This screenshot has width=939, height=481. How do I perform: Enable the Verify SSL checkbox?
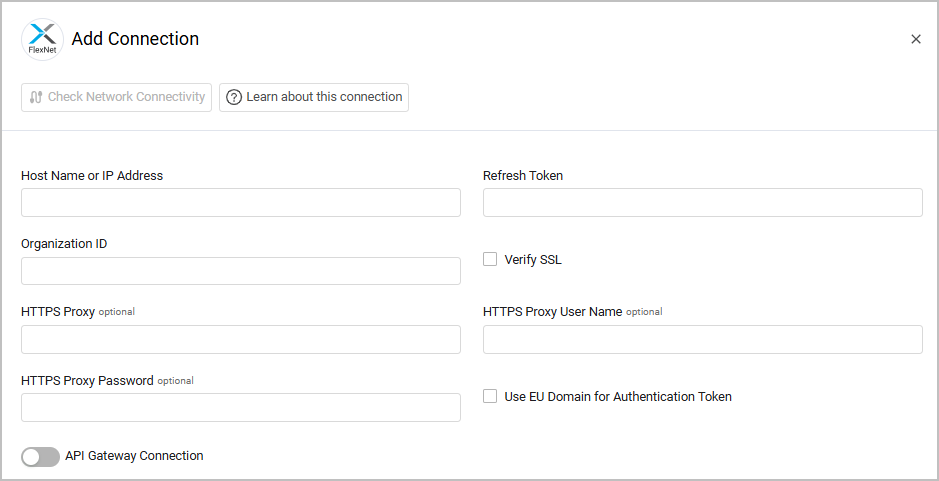click(x=490, y=259)
